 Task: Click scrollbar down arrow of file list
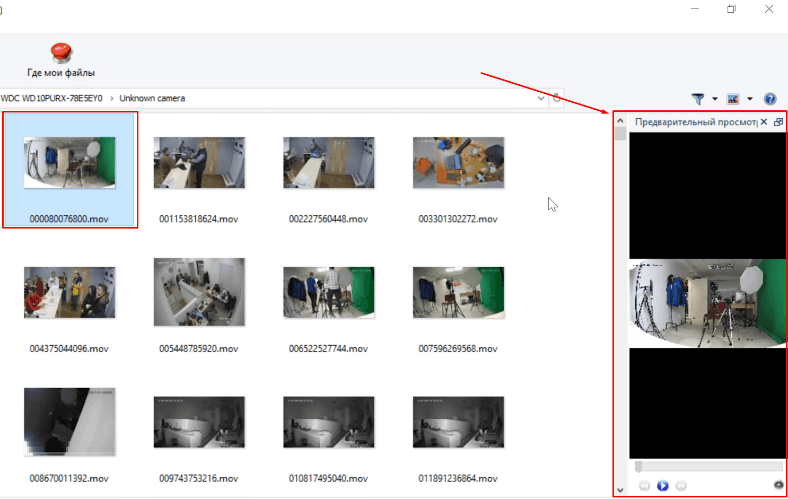pyautogui.click(x=620, y=489)
